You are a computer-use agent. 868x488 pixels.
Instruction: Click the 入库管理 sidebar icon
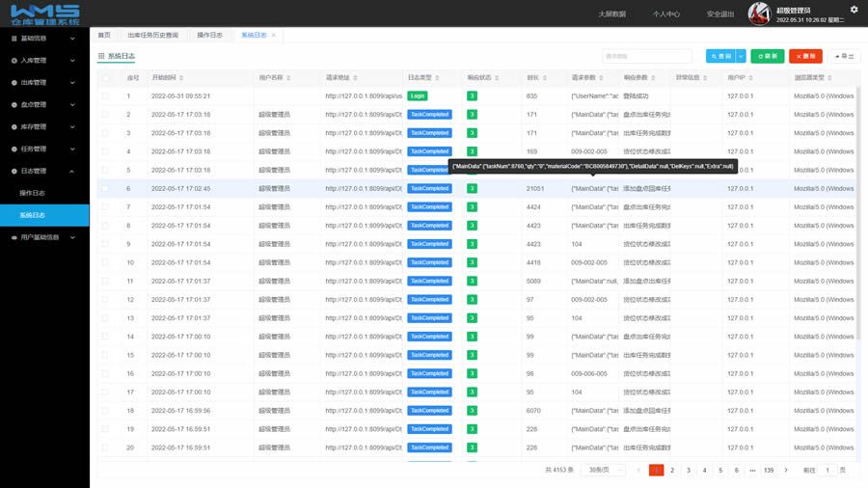(x=14, y=61)
